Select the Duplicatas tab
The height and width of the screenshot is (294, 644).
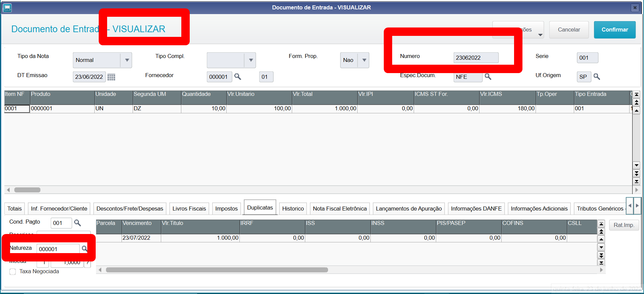coord(260,208)
